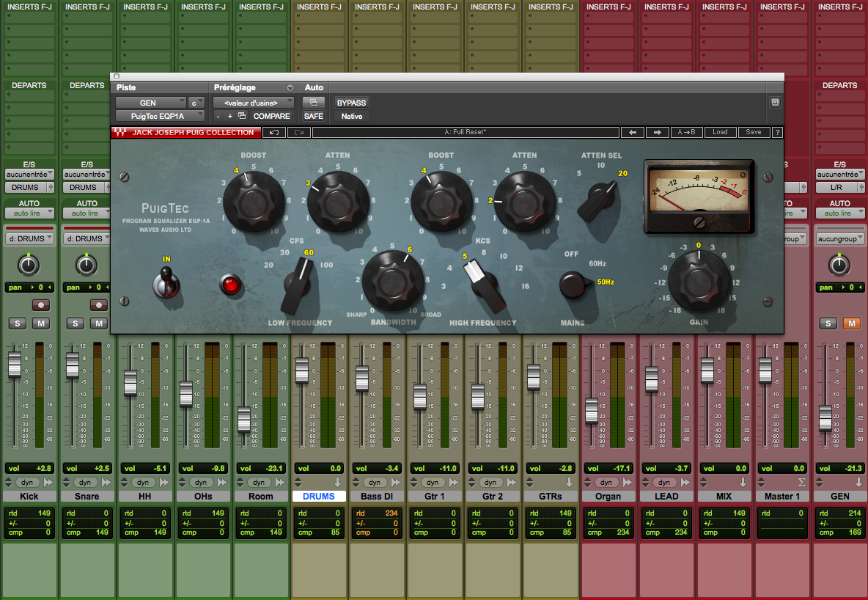Open the <valeur d'usine> preset dropdown
868x600 pixels.
pos(254,103)
